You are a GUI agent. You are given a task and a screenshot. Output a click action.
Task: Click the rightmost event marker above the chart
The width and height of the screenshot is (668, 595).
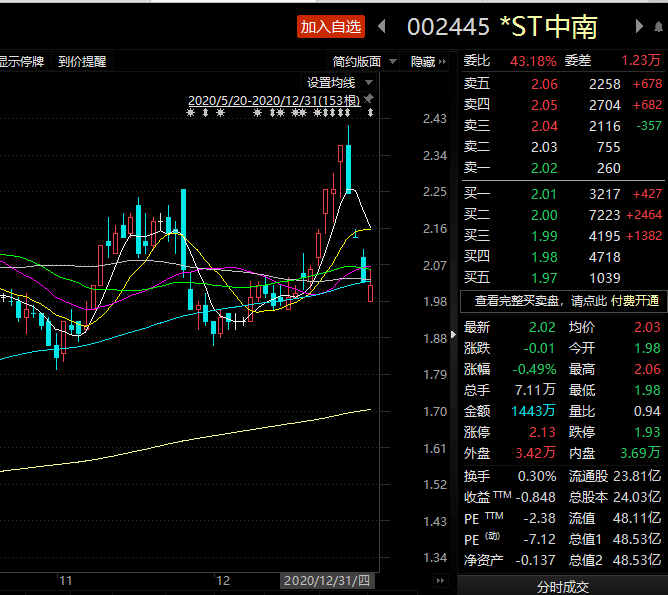(370, 114)
